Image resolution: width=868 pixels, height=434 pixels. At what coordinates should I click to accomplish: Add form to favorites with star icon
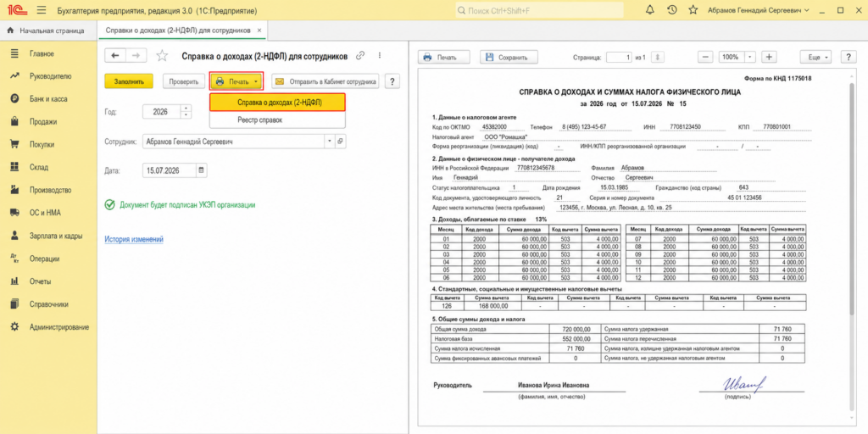[x=162, y=55]
